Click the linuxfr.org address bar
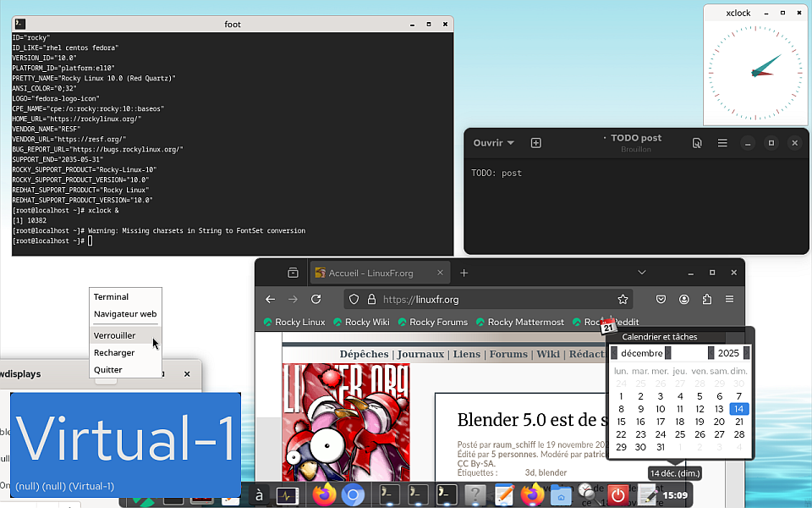 [491, 299]
